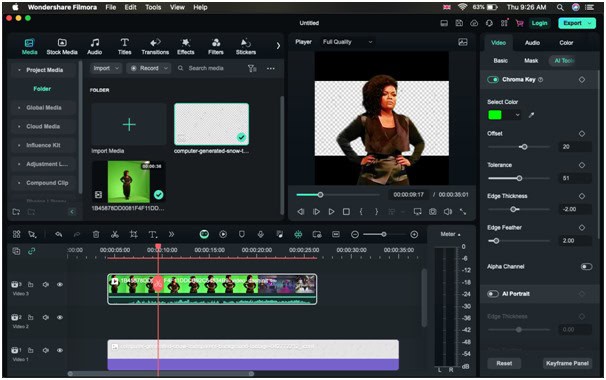606x380 pixels.
Task: Expand Project Media tree
Action: (x=19, y=70)
